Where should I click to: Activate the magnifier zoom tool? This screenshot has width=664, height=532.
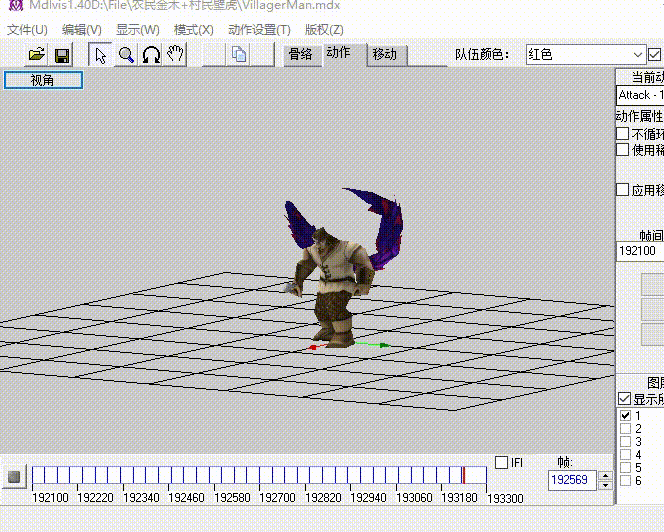(x=126, y=55)
